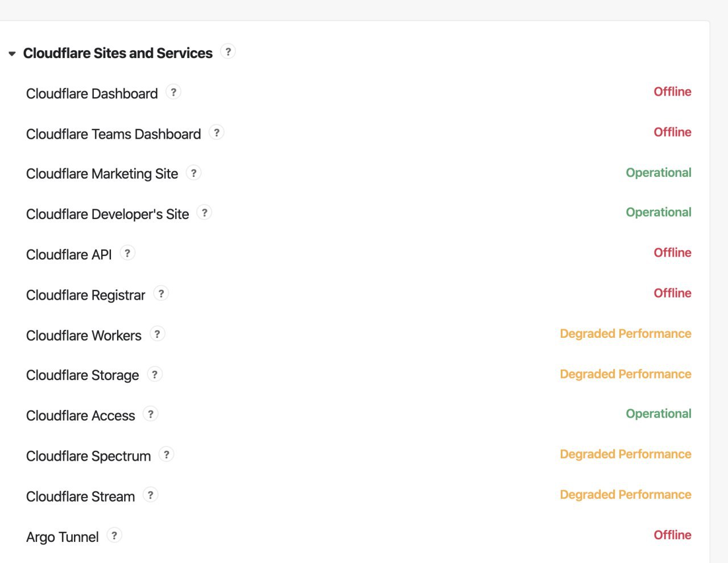Click Offline status of Argo Tunnel

point(672,535)
